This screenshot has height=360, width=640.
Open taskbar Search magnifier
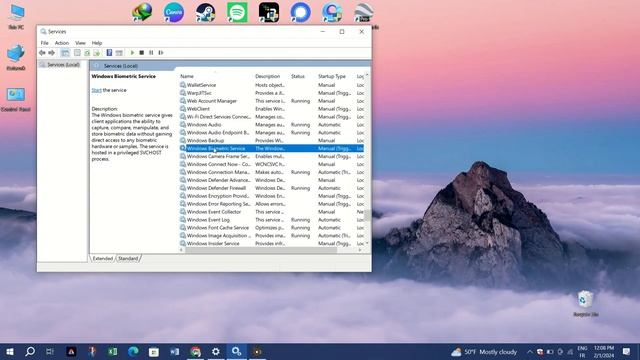[30, 351]
